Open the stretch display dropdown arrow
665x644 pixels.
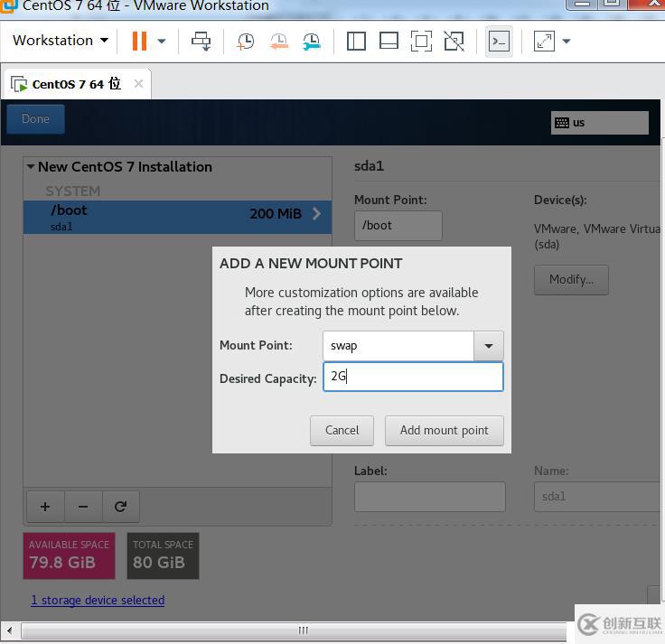pyautogui.click(x=567, y=42)
